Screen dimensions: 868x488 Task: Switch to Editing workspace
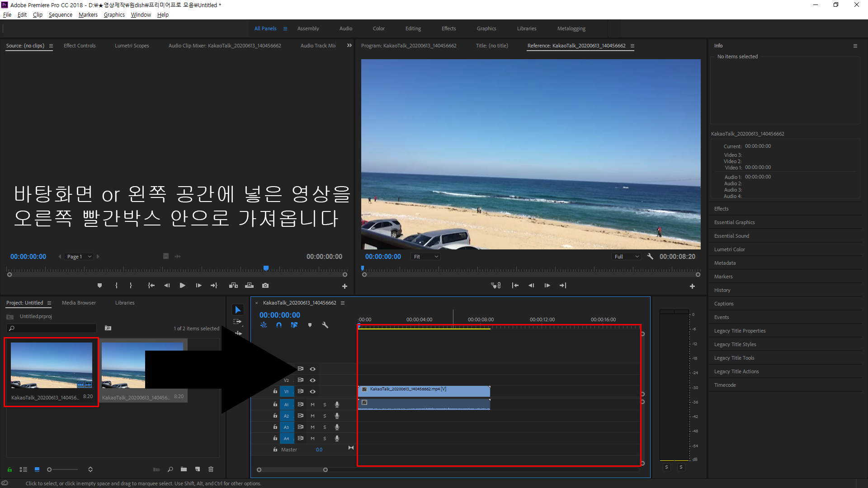point(413,28)
